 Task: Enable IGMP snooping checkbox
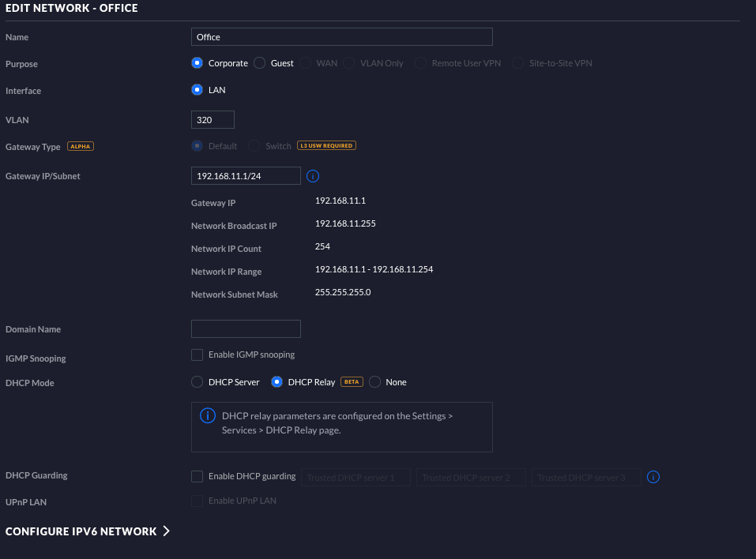[197, 355]
